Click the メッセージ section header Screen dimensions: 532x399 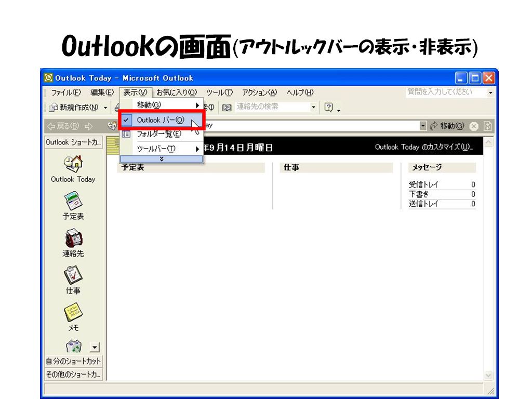pyautogui.click(x=442, y=167)
